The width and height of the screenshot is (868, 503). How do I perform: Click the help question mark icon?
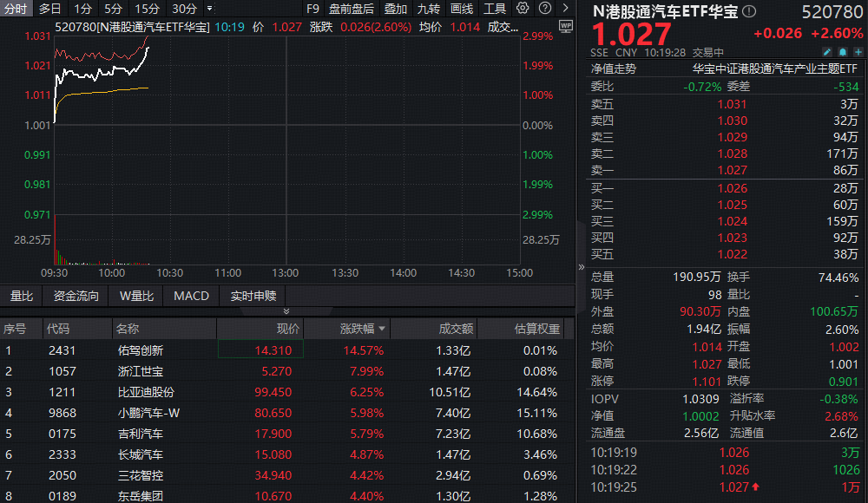[543, 9]
